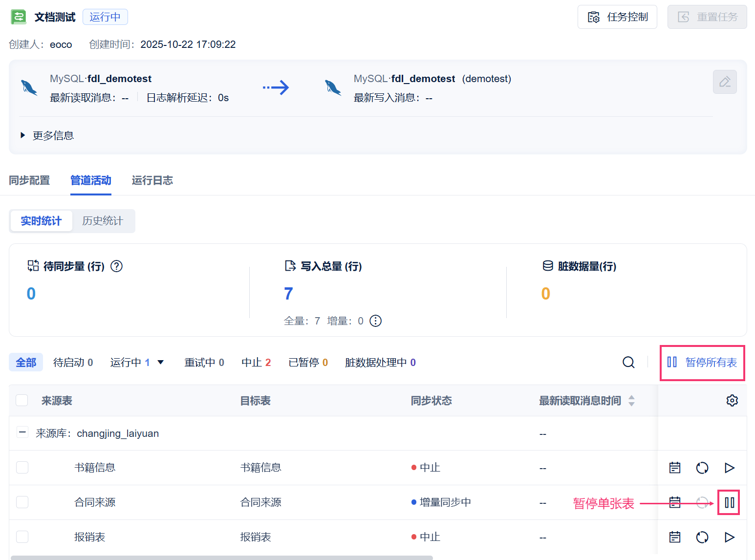
Task: Click the 重置任务 button
Action: tap(707, 17)
